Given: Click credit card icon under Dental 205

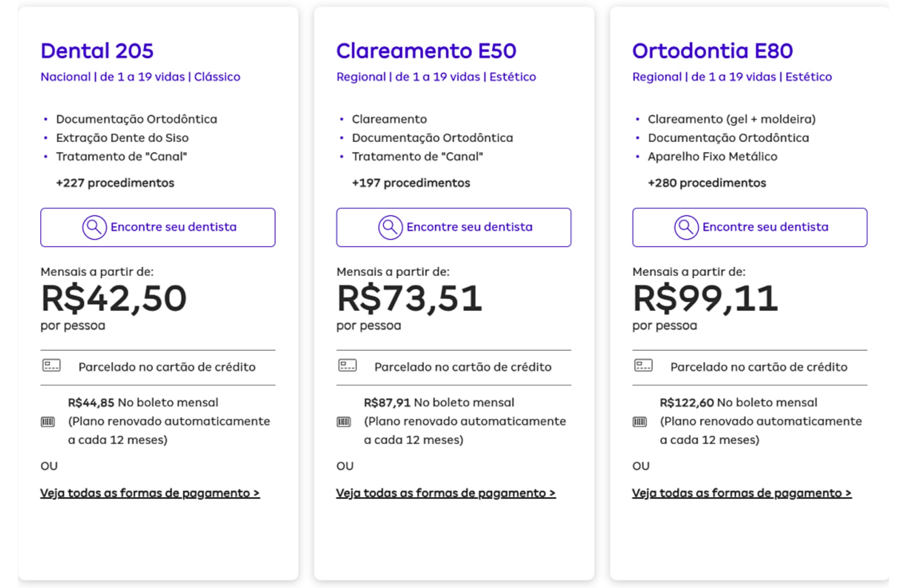Looking at the screenshot, I should click(52, 365).
